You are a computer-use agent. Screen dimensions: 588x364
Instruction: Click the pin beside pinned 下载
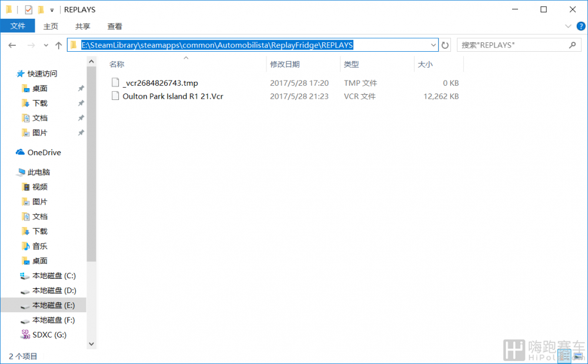click(81, 103)
